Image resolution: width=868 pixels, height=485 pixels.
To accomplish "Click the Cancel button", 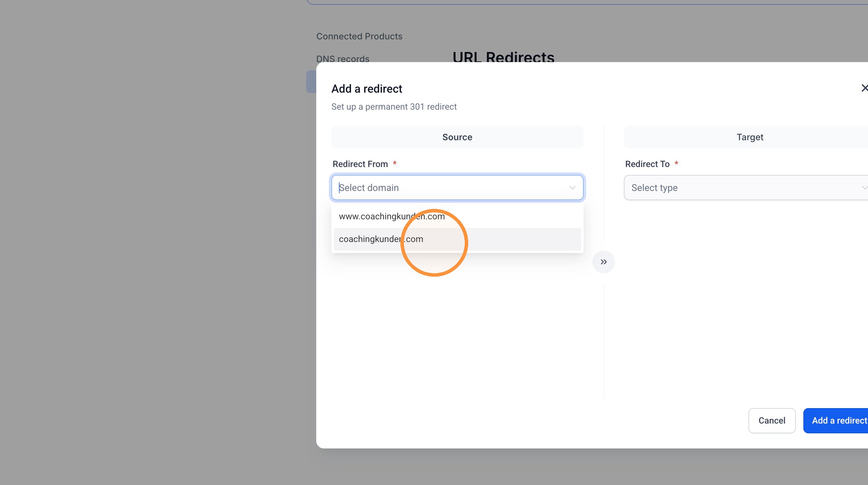I will click(x=772, y=420).
